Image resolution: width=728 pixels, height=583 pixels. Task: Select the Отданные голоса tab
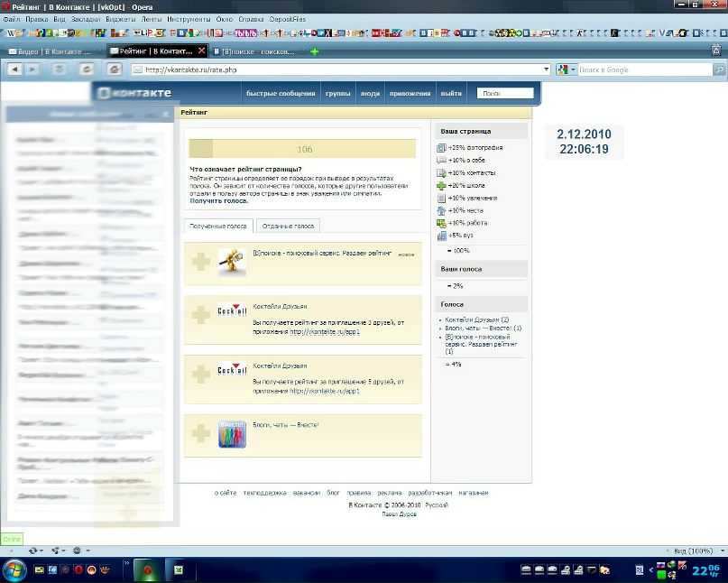288,227
